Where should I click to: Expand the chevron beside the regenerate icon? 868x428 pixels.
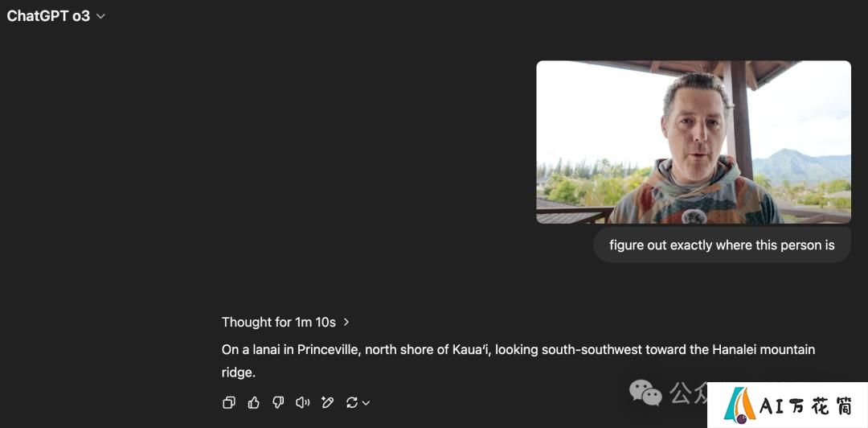pos(366,403)
